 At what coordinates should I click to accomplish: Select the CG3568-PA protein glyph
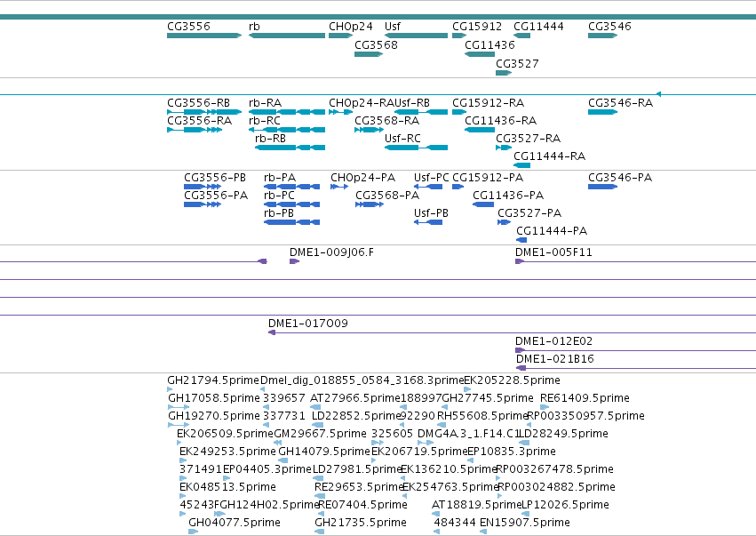(x=370, y=204)
